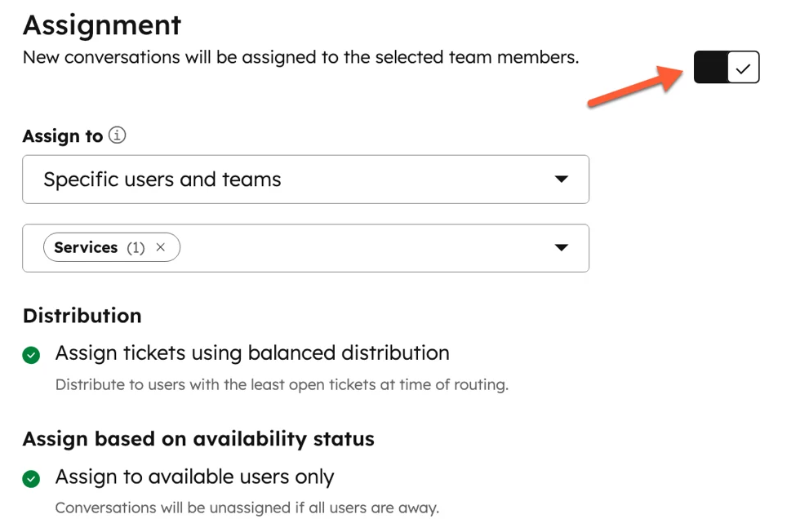Expand the team selection dropdown showing Services

pos(561,247)
